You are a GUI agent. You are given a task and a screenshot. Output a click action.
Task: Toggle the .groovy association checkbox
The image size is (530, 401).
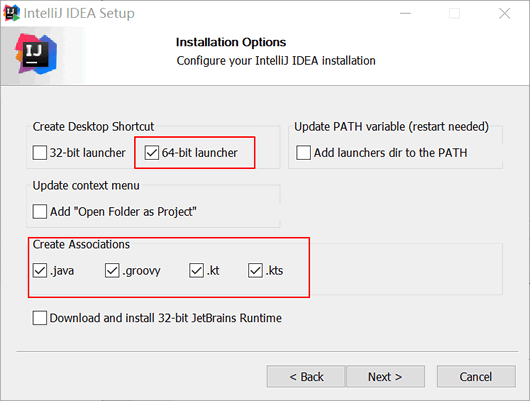(x=112, y=270)
